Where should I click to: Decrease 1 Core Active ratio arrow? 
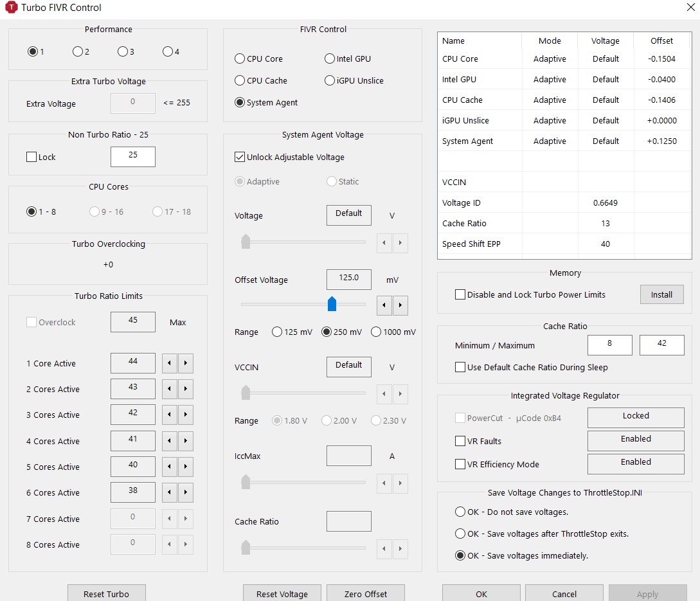click(169, 363)
